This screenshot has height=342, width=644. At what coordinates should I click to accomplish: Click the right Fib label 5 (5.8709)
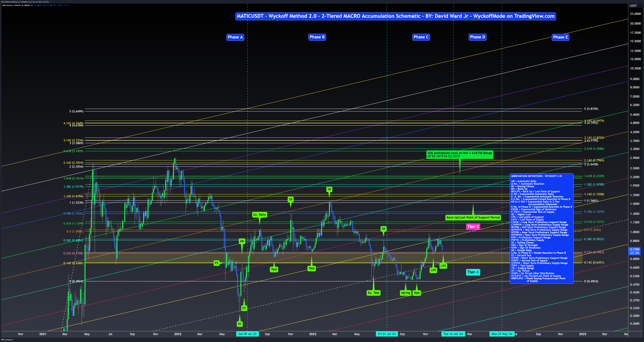coord(591,109)
